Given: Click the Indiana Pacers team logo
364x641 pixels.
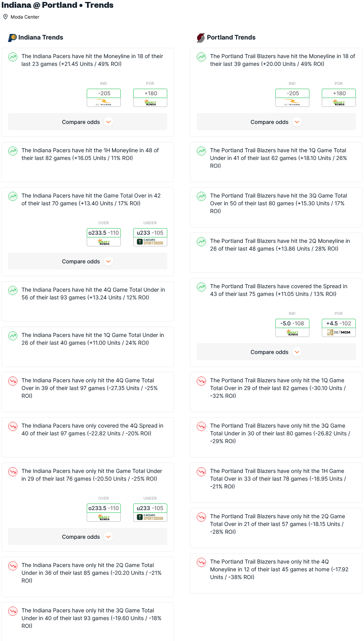Looking at the screenshot, I should coord(12,38).
